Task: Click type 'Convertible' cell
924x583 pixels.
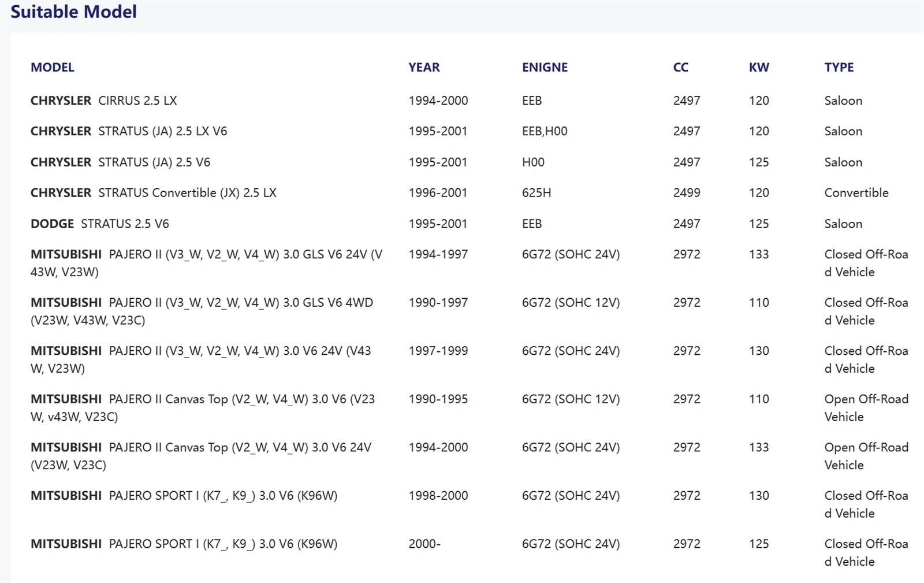Action: tap(856, 193)
